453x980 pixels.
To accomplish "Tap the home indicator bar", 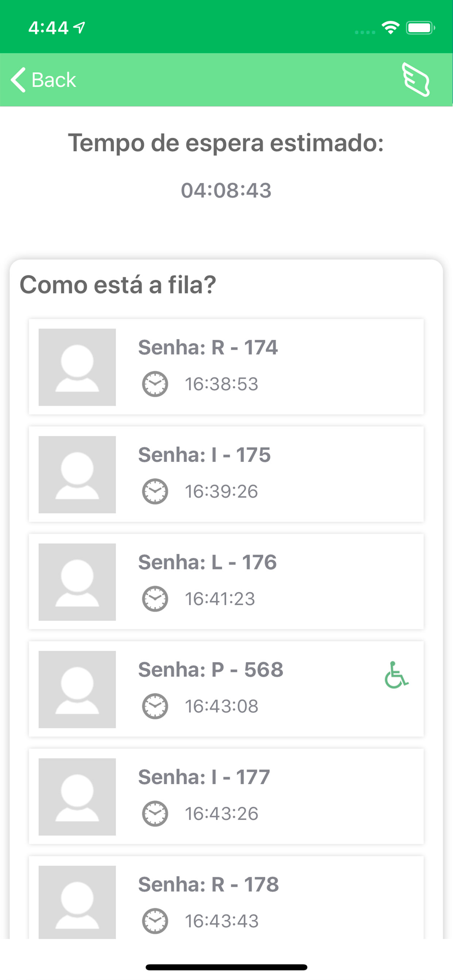I will coord(226,967).
